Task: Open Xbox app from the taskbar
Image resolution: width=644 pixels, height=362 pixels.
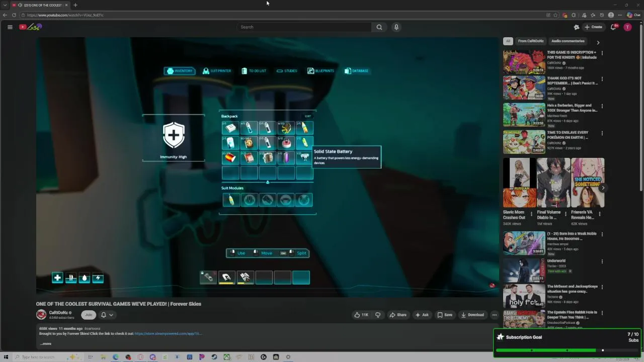Action: (227, 357)
